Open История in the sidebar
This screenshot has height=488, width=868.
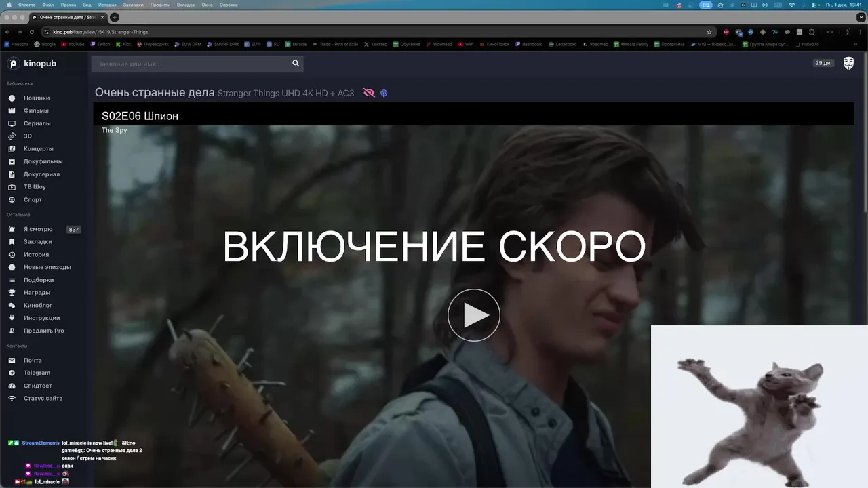37,254
